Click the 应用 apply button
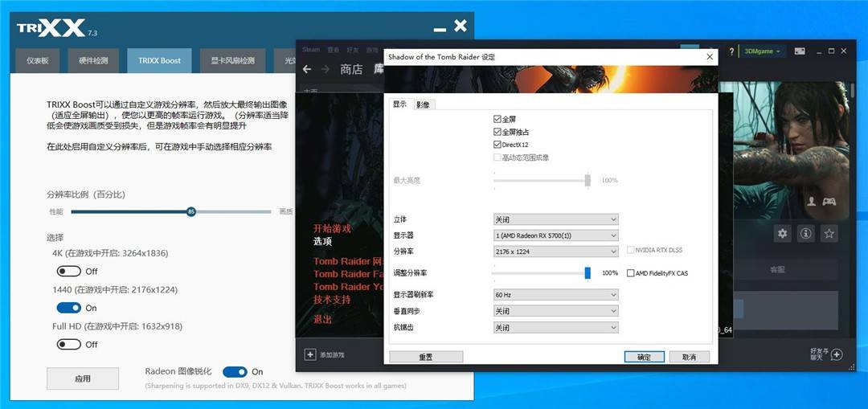The height and width of the screenshot is (409, 868). point(83,378)
